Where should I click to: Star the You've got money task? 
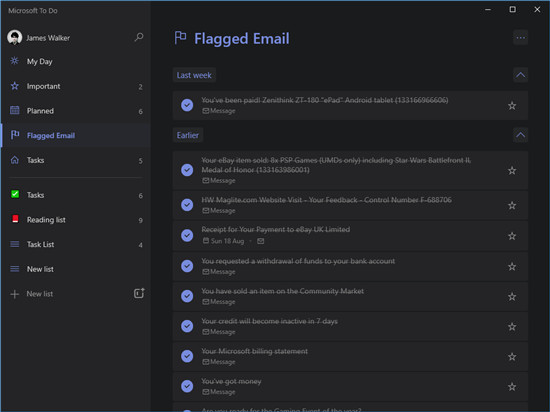click(512, 386)
